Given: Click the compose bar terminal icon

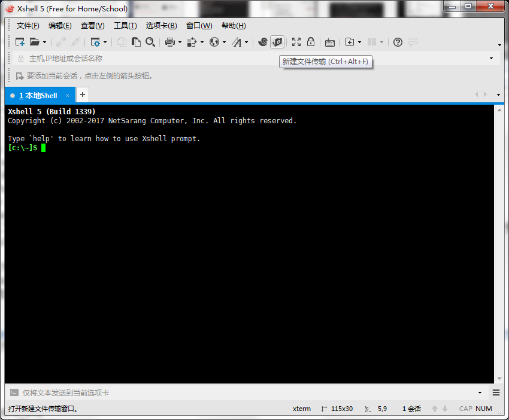Looking at the screenshot, I should tap(14, 392).
